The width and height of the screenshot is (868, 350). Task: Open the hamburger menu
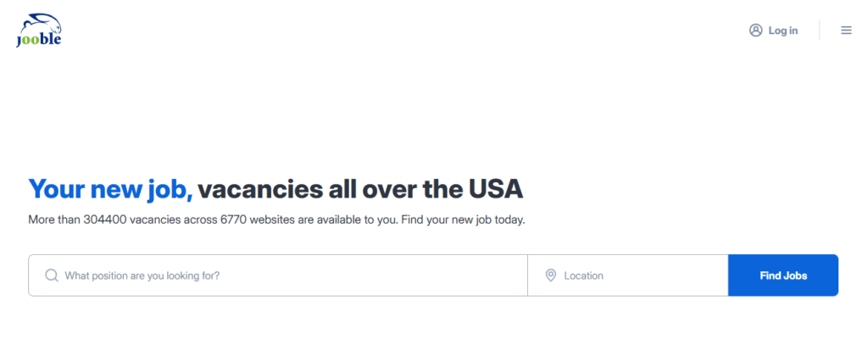pyautogui.click(x=846, y=31)
